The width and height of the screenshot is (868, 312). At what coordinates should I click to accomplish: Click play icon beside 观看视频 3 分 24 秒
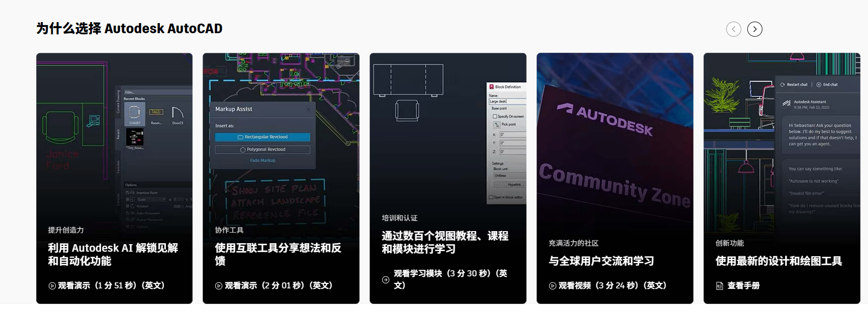[x=553, y=286]
